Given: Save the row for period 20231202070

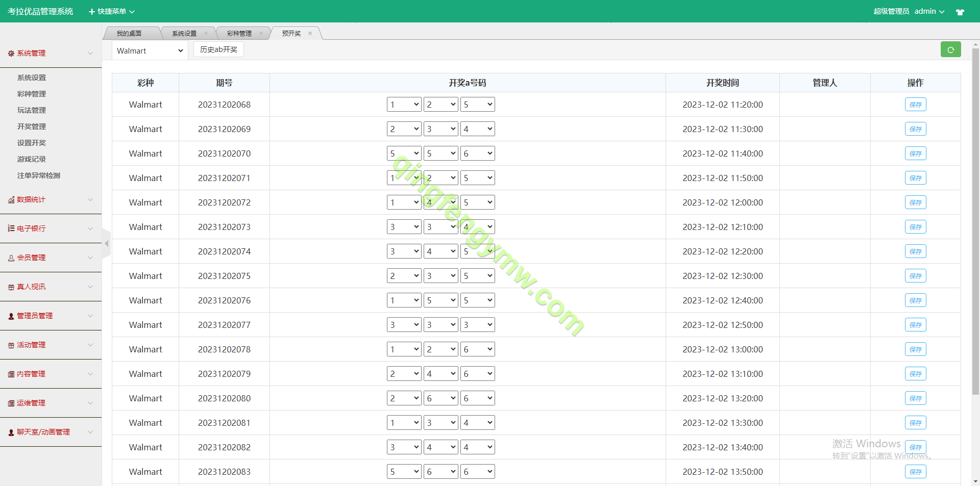Looking at the screenshot, I should [x=915, y=154].
